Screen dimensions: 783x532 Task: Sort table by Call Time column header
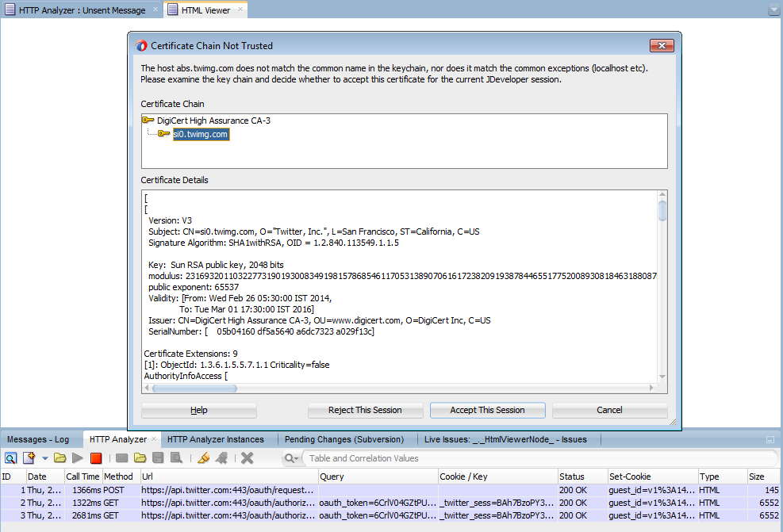click(83, 477)
